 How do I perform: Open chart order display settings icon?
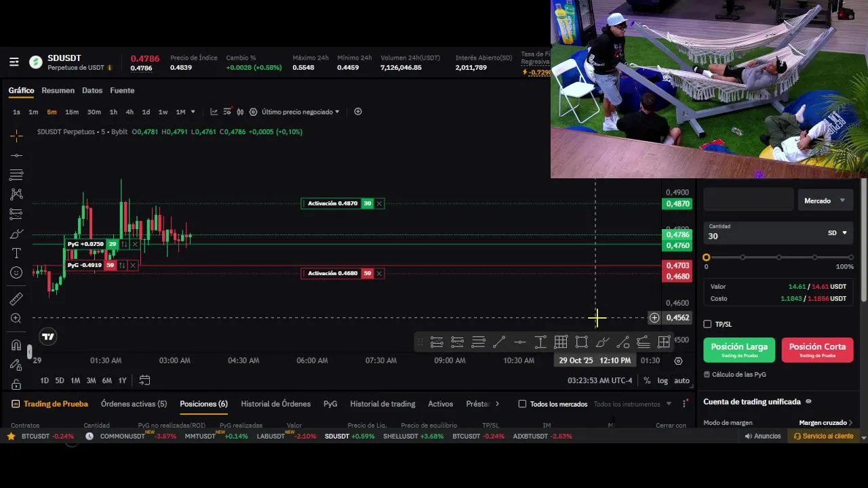(227, 112)
